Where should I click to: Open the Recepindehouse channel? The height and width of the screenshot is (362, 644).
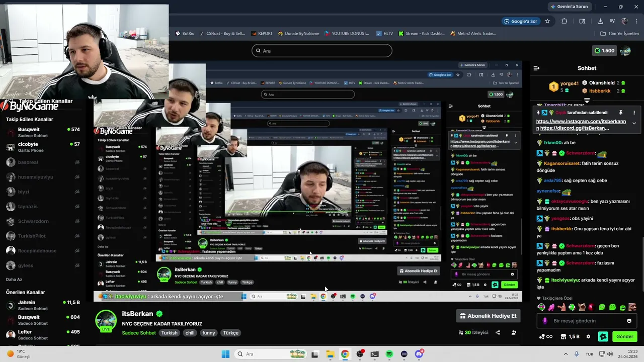43,250
